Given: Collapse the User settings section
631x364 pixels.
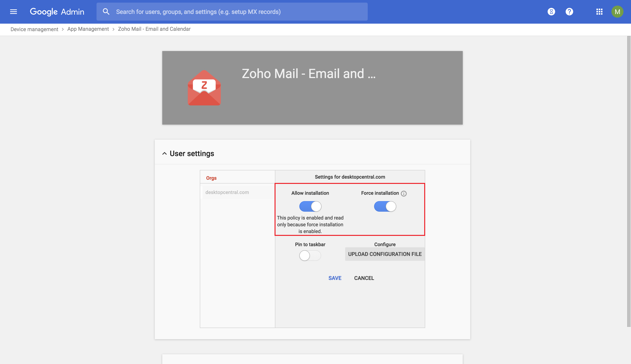Looking at the screenshot, I should (x=164, y=153).
